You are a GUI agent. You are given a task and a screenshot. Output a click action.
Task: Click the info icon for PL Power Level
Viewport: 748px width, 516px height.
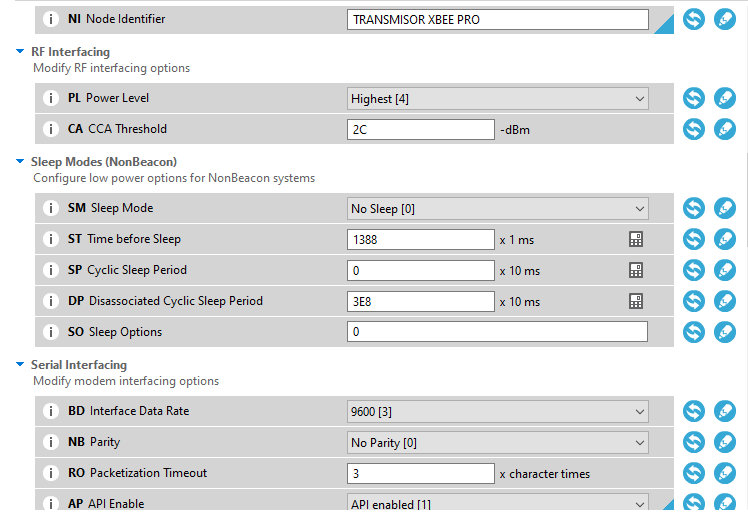click(x=51, y=98)
